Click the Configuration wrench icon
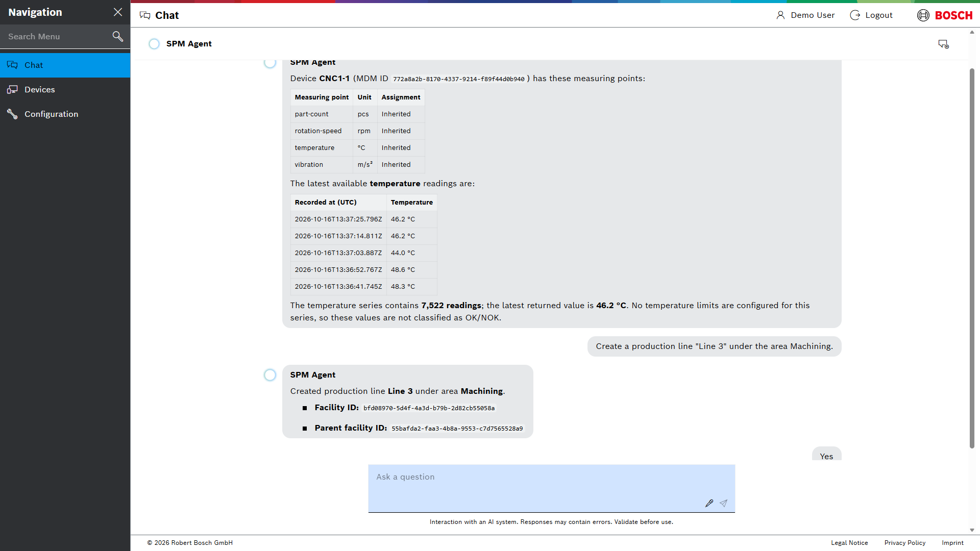 [x=12, y=114]
